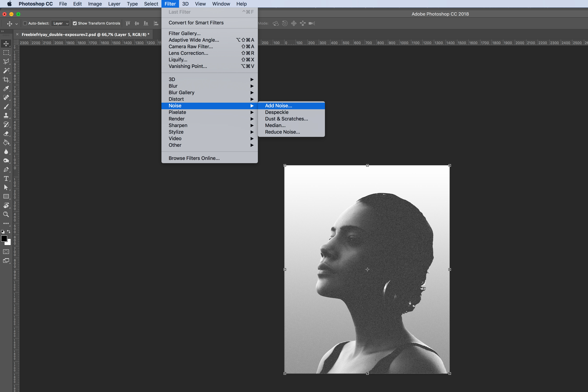Toggle Quick Mask mode icon

pyautogui.click(x=6, y=252)
